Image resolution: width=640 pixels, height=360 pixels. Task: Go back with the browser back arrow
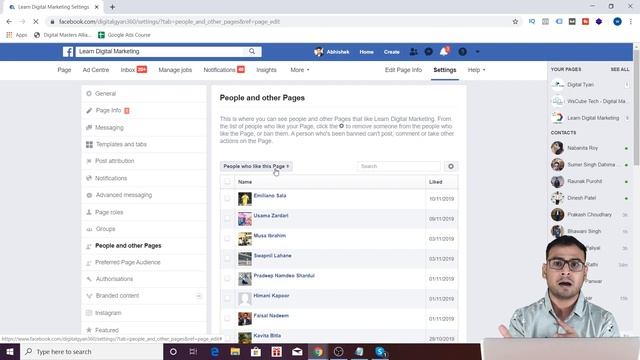point(9,22)
